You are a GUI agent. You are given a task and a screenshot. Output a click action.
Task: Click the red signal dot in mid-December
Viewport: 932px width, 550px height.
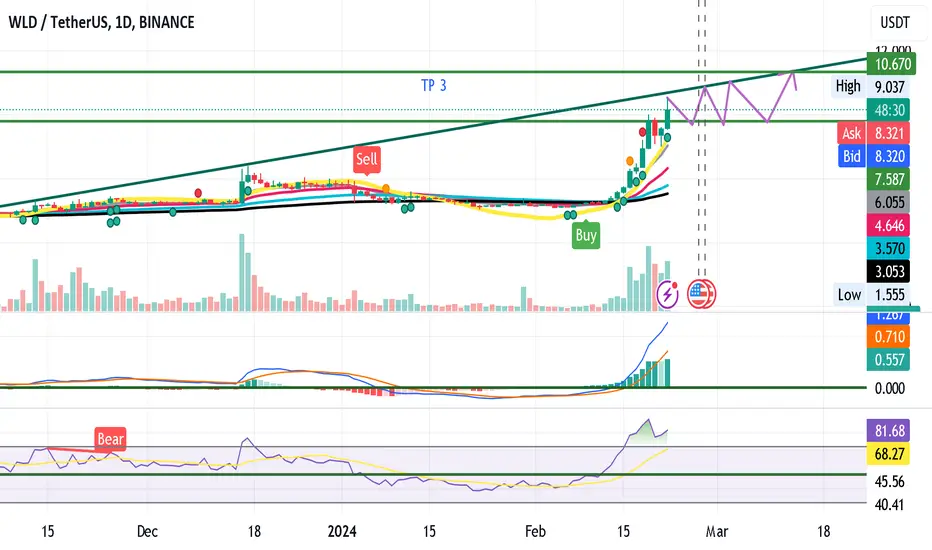198,193
